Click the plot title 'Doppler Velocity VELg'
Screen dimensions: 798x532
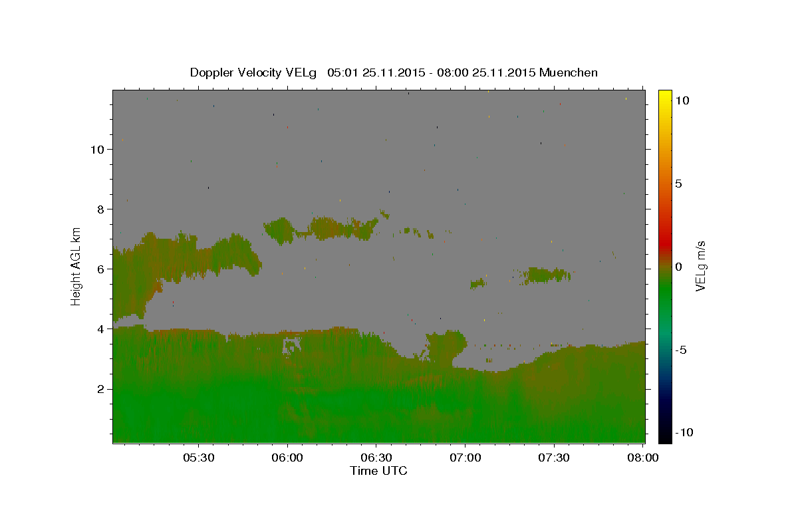[x=253, y=72]
